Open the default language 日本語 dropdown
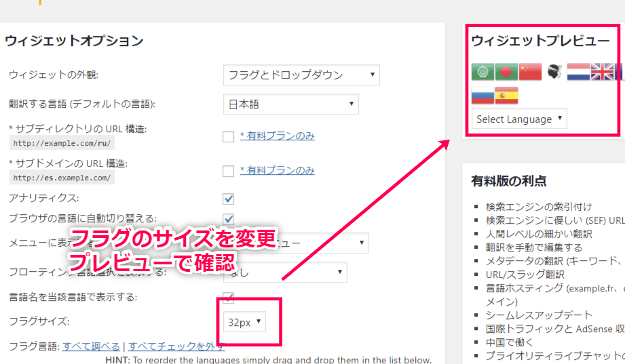 pyautogui.click(x=290, y=104)
